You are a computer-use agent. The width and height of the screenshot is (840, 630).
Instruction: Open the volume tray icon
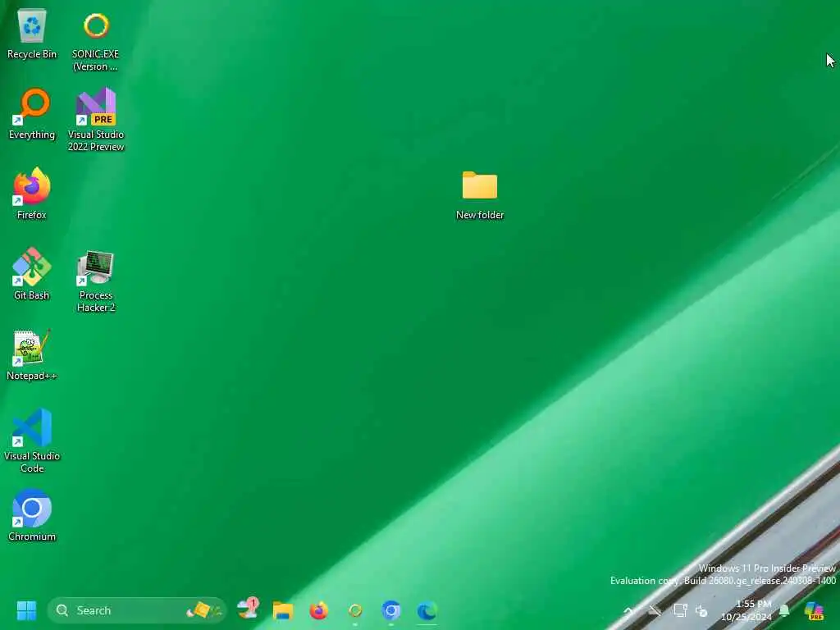pyautogui.click(x=701, y=610)
